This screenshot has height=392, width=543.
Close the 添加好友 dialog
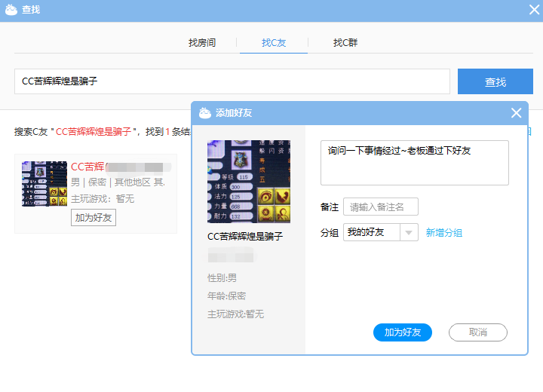point(516,113)
